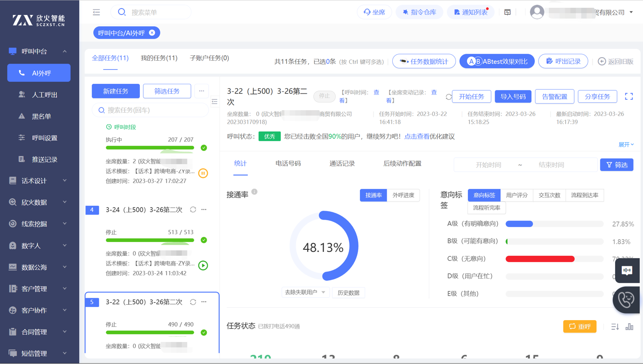The image size is (643, 364).
Task: Select 用户评分 segment option
Action: pos(517,196)
